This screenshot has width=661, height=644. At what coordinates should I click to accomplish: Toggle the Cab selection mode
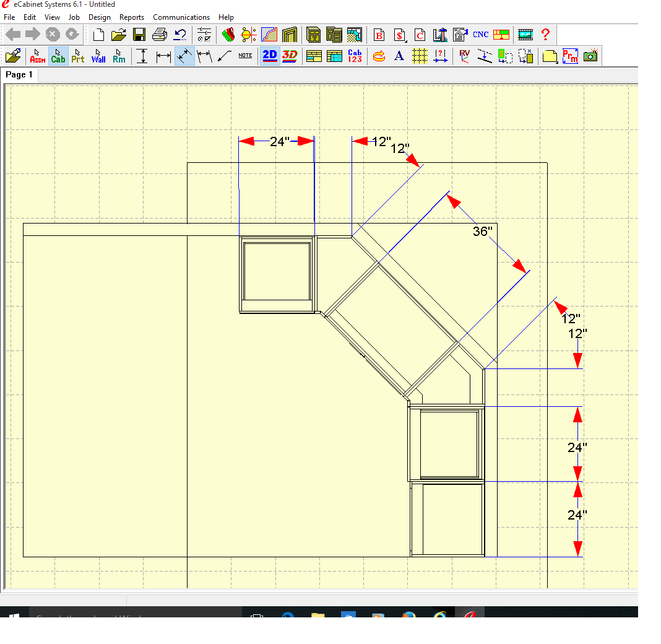[58, 56]
